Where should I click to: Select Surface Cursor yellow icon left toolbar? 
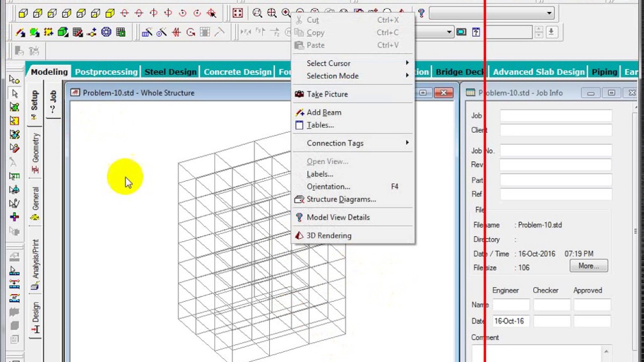pyautogui.click(x=15, y=121)
